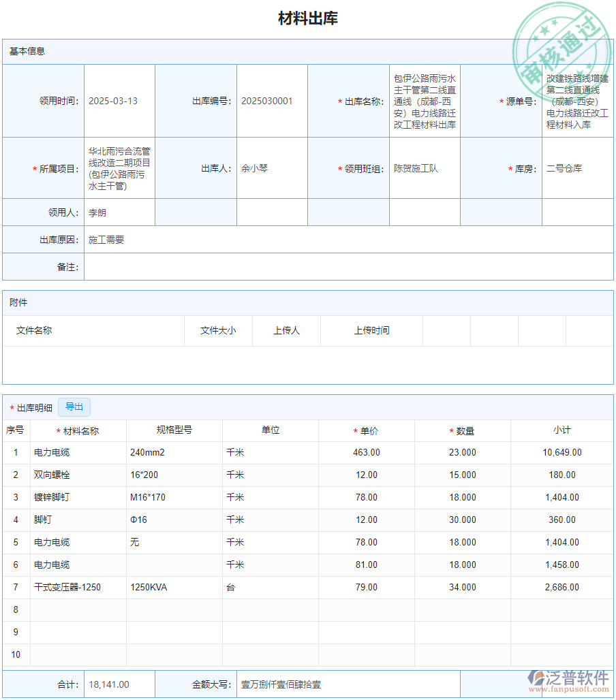616x700 pixels.
Task: Click the 干式变压器-1250 material row
Action: click(77, 587)
